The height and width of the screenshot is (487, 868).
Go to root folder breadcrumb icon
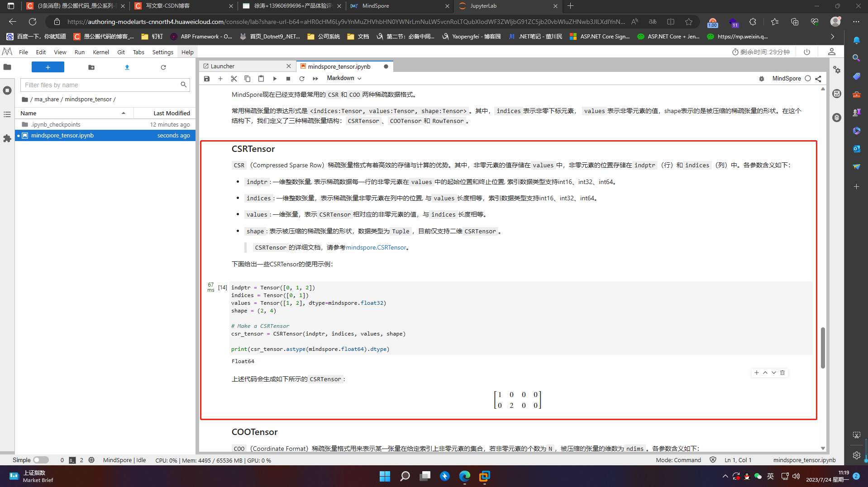tap(25, 99)
